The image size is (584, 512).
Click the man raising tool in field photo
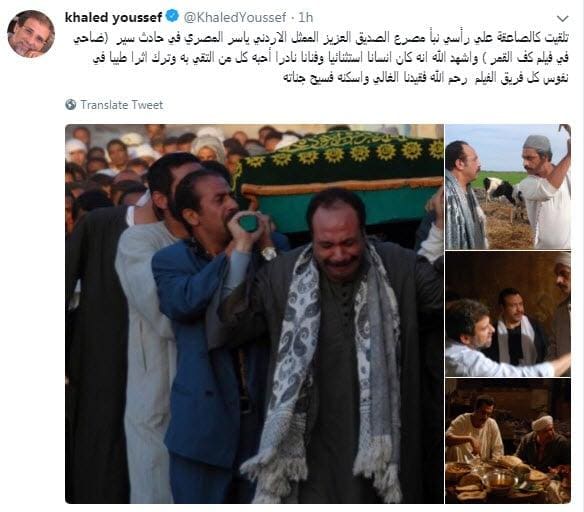point(546,190)
